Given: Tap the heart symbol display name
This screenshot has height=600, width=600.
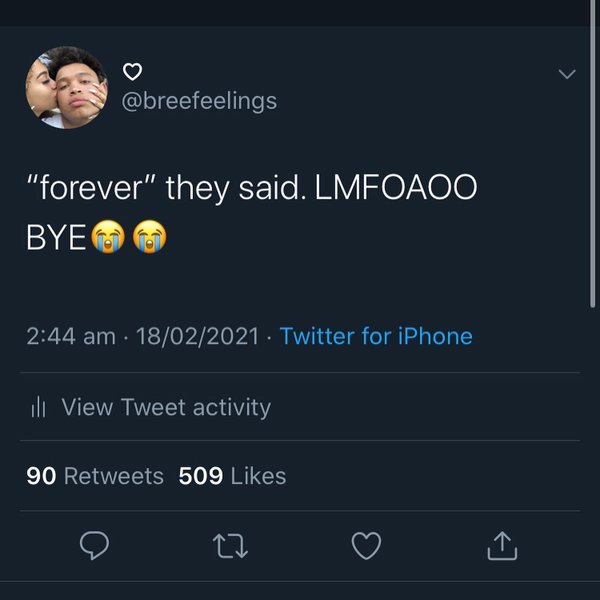Looking at the screenshot, I should 132,72.
